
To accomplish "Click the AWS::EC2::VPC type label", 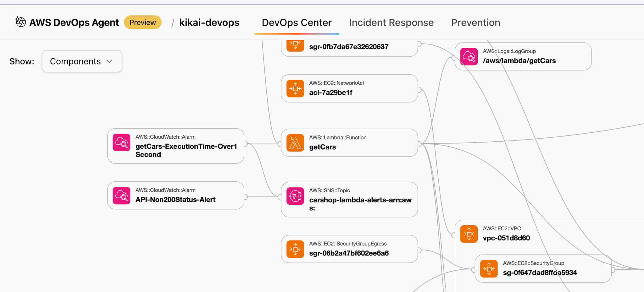I will [502, 229].
